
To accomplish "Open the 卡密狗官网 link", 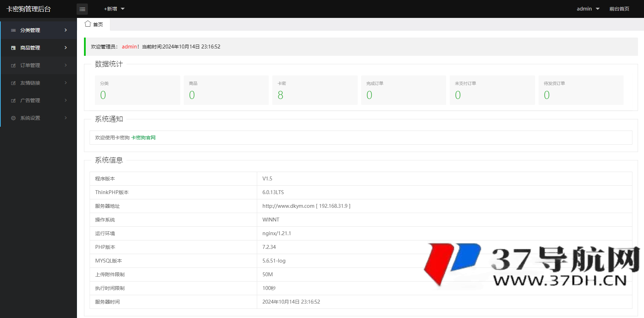I will coord(143,138).
